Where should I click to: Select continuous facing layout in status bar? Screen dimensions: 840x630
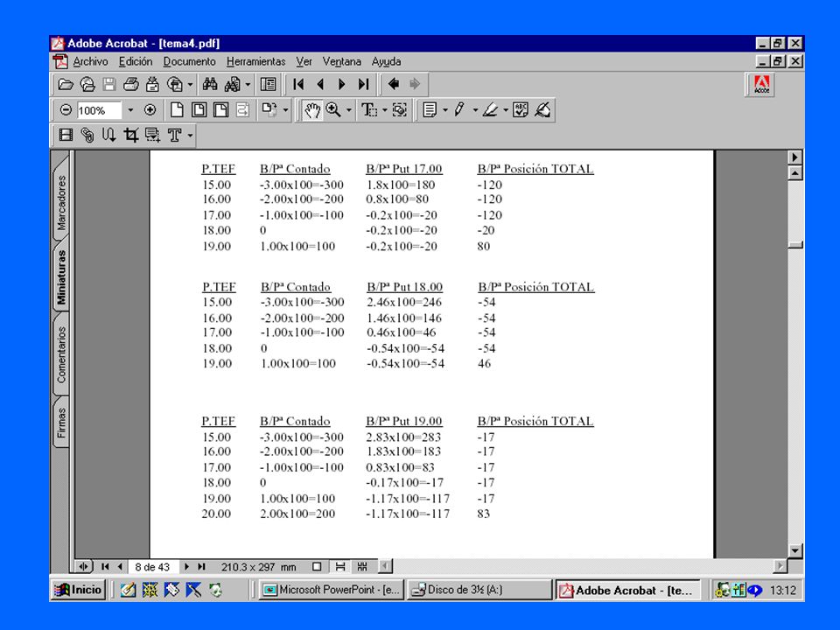(362, 567)
